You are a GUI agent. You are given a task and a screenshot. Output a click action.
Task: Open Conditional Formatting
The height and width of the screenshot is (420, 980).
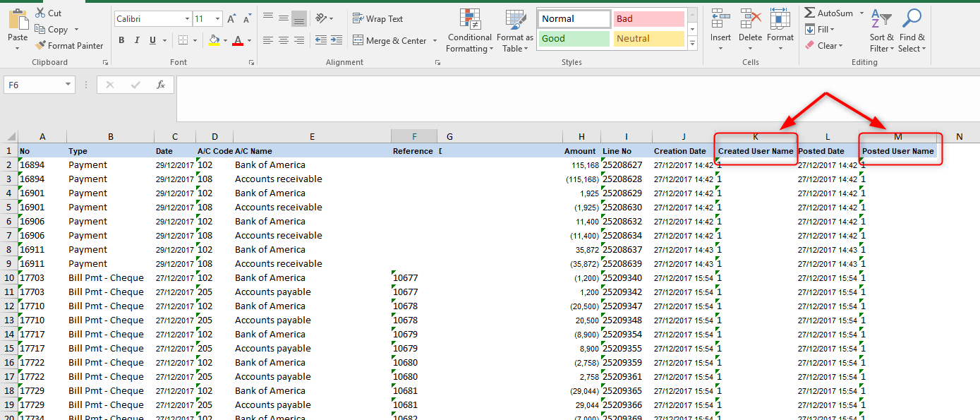click(x=469, y=30)
